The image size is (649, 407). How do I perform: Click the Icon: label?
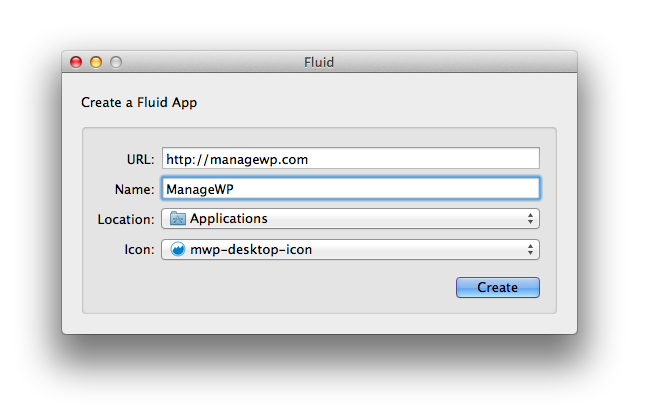tap(139, 249)
